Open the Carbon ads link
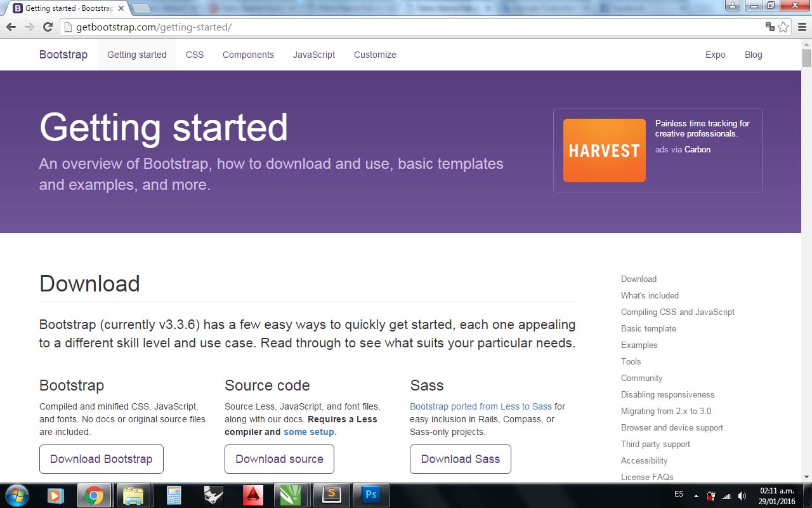This screenshot has height=508, width=812. pos(697,150)
